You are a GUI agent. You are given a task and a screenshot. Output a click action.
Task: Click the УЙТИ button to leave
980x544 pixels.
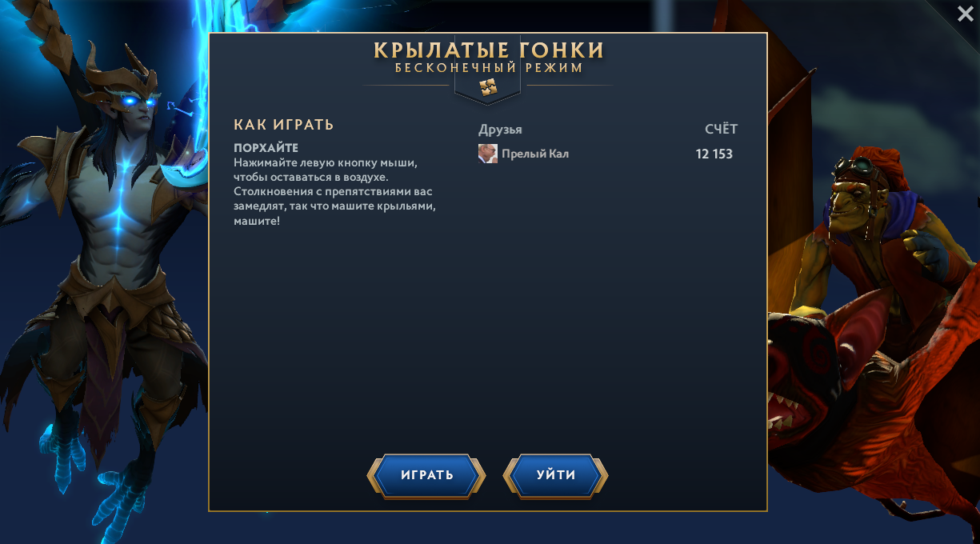pos(556,475)
